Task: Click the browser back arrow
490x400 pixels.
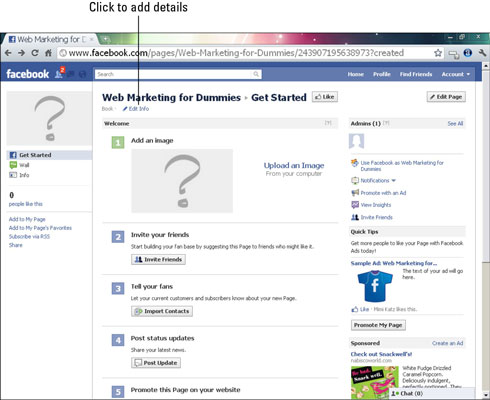Action: click(8, 53)
